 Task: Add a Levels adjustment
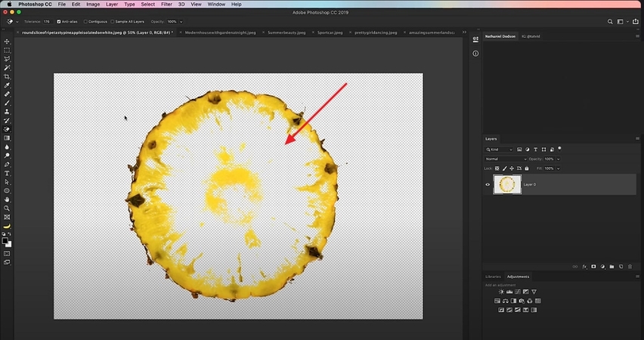click(509, 292)
